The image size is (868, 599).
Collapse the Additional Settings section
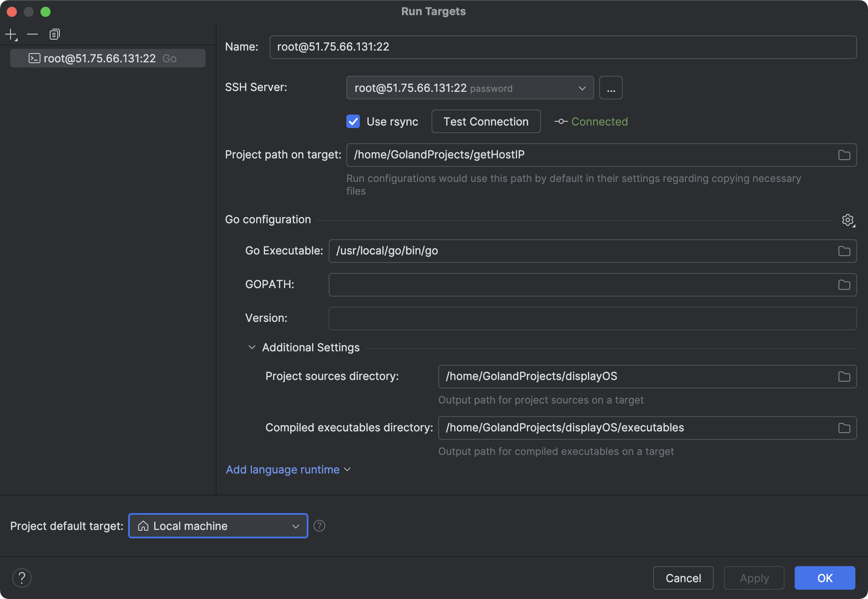(x=252, y=348)
